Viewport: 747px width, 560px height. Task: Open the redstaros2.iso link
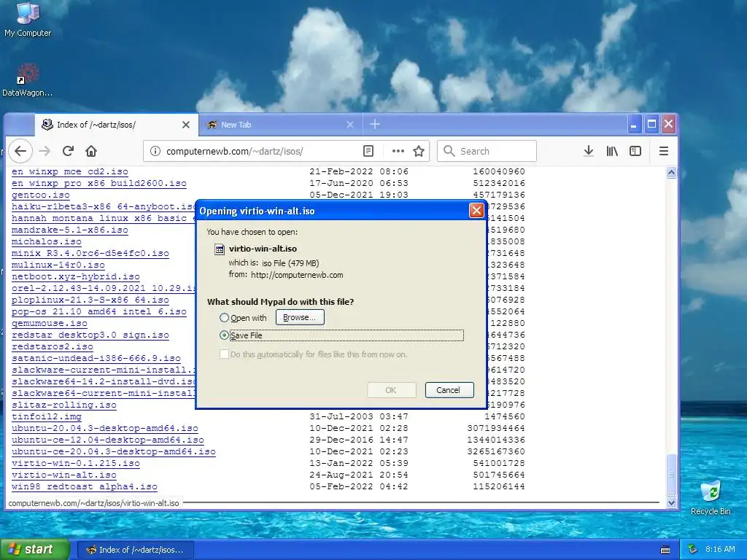53,346
